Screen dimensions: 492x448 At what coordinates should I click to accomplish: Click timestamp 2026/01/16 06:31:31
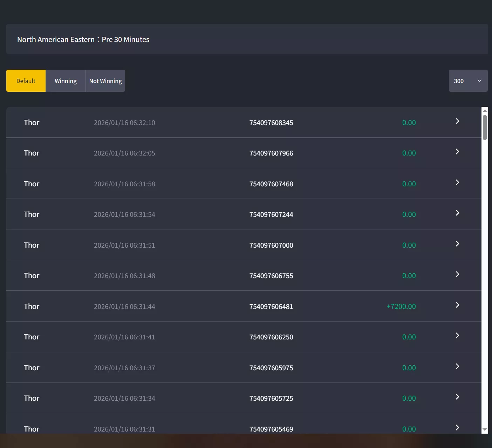pyautogui.click(x=124, y=429)
